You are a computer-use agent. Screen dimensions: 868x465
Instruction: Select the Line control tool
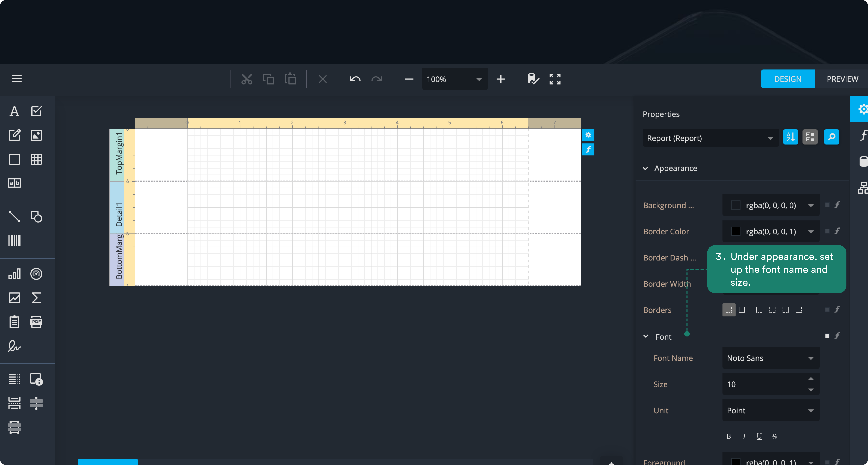pyautogui.click(x=14, y=217)
